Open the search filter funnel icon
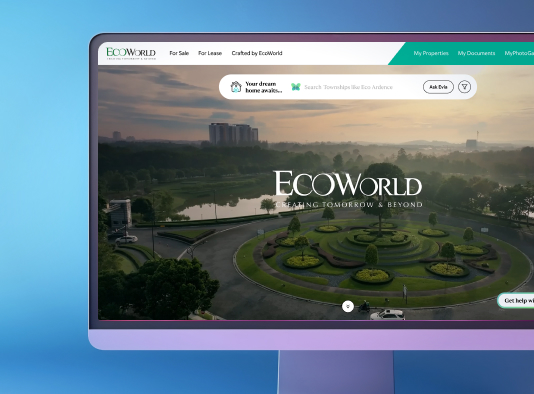The image size is (534, 394). (x=465, y=87)
